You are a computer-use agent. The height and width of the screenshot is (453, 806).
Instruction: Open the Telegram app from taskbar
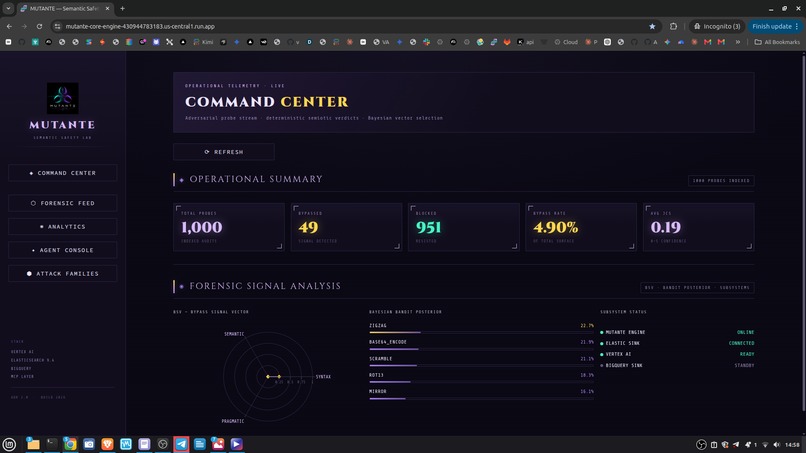tap(181, 444)
